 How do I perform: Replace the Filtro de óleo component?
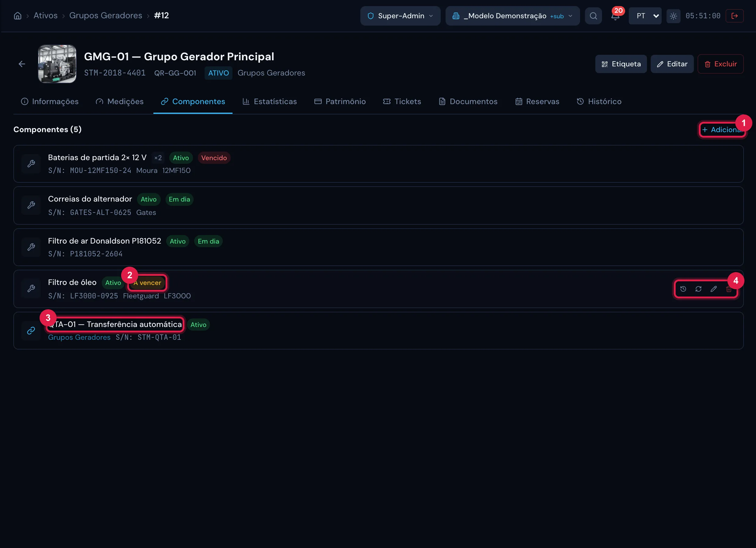coord(698,289)
